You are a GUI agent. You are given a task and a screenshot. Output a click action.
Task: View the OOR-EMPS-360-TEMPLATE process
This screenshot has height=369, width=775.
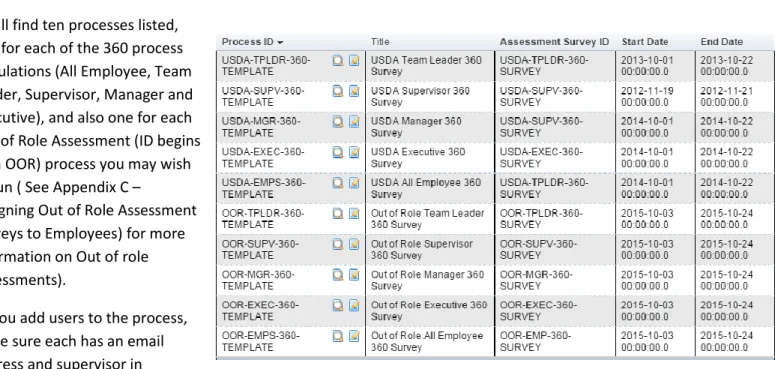coord(338,336)
